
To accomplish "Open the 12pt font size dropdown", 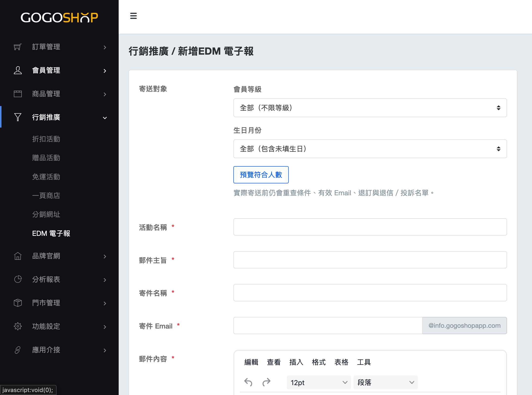I will [319, 382].
